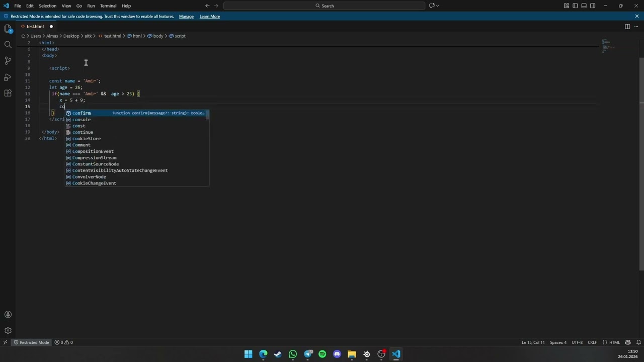Viewport: 644px width, 362px height.
Task: Click the command center Search box
Action: pos(325,6)
